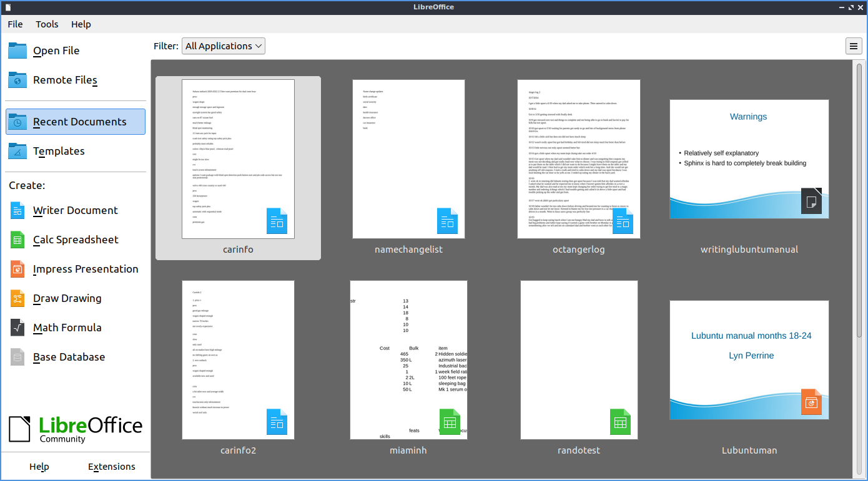Click the Extensions button
This screenshot has height=481, width=868.
[x=111, y=467]
